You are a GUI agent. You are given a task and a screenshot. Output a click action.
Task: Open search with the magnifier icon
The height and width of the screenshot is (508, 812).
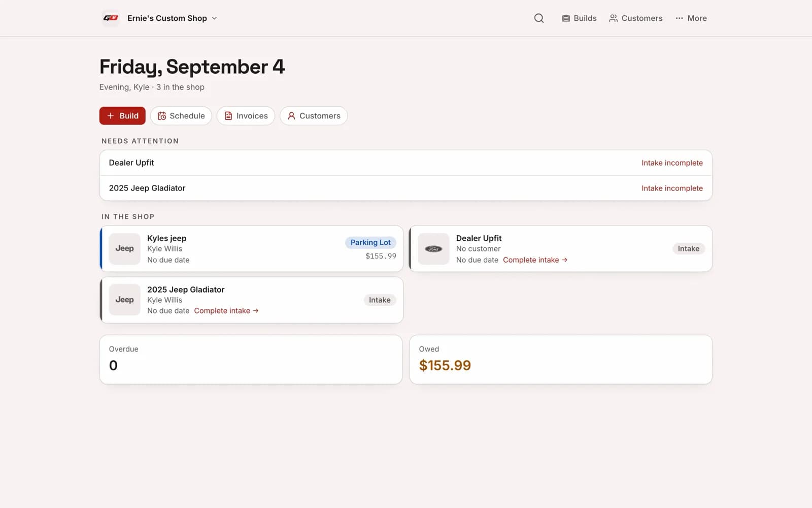(x=539, y=18)
